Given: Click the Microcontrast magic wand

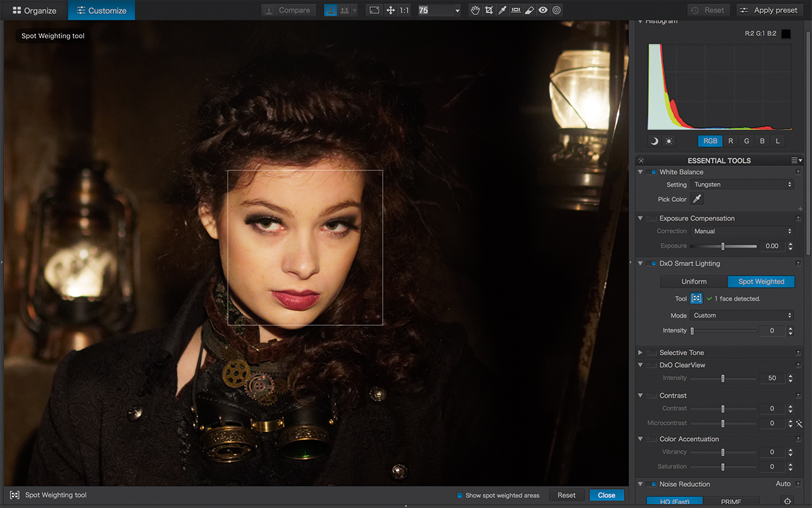Looking at the screenshot, I should (x=799, y=423).
